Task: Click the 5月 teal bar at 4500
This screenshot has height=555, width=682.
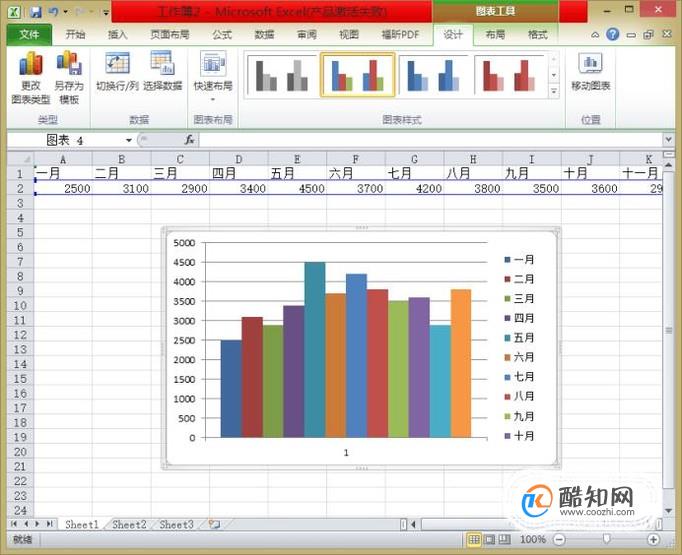Action: [314, 350]
